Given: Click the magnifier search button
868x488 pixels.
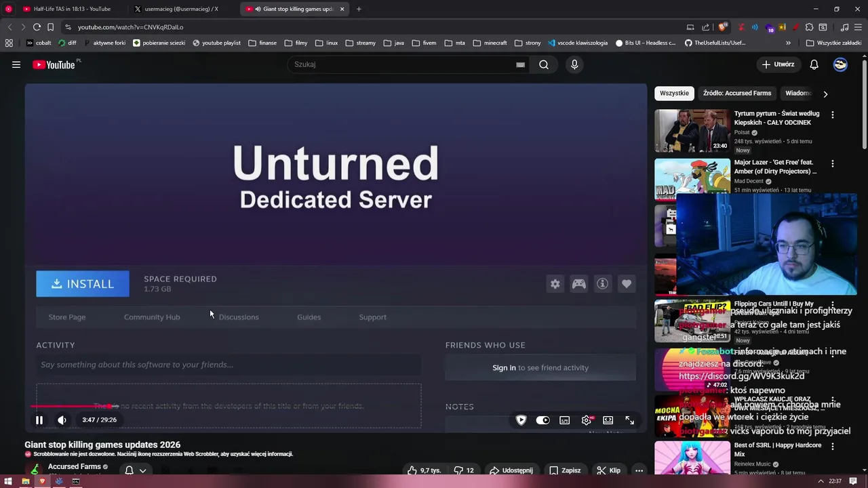Looking at the screenshot, I should pyautogui.click(x=544, y=64).
